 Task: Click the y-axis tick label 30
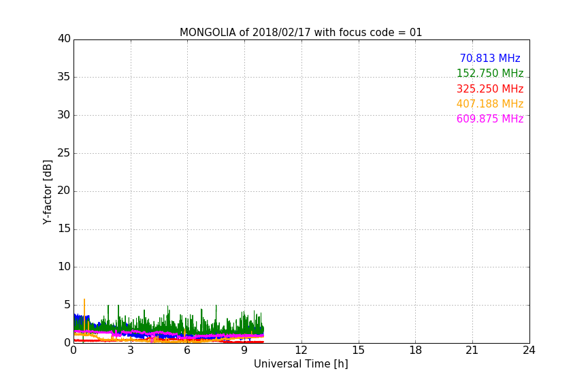64,115
